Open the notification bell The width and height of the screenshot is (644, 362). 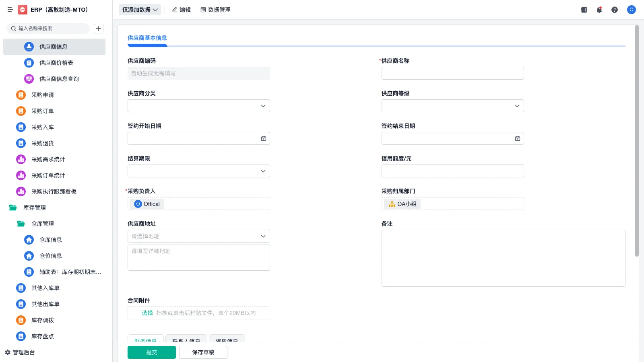pos(599,10)
